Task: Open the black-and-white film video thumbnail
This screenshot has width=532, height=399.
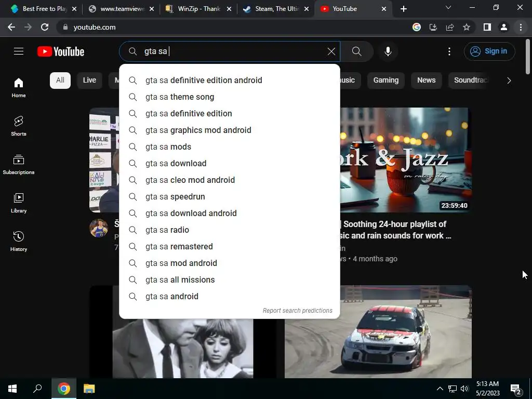Action: [182, 348]
